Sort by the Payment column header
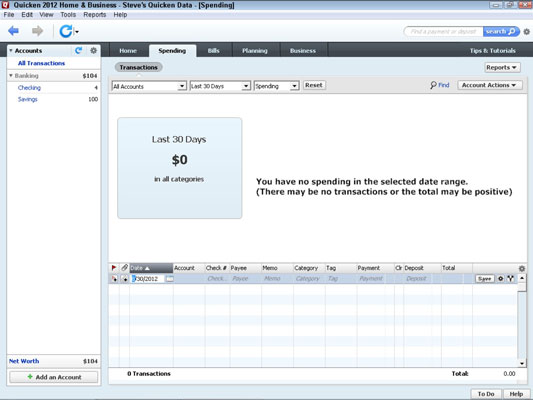This screenshot has height=400, width=533. click(375, 268)
